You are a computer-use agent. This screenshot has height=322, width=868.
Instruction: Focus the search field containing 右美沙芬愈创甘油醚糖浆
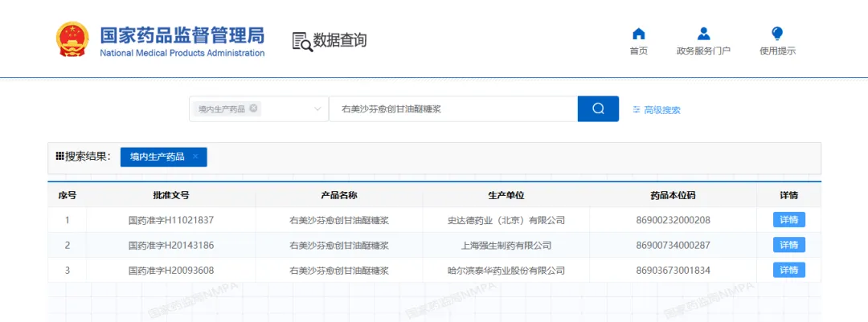coord(453,109)
